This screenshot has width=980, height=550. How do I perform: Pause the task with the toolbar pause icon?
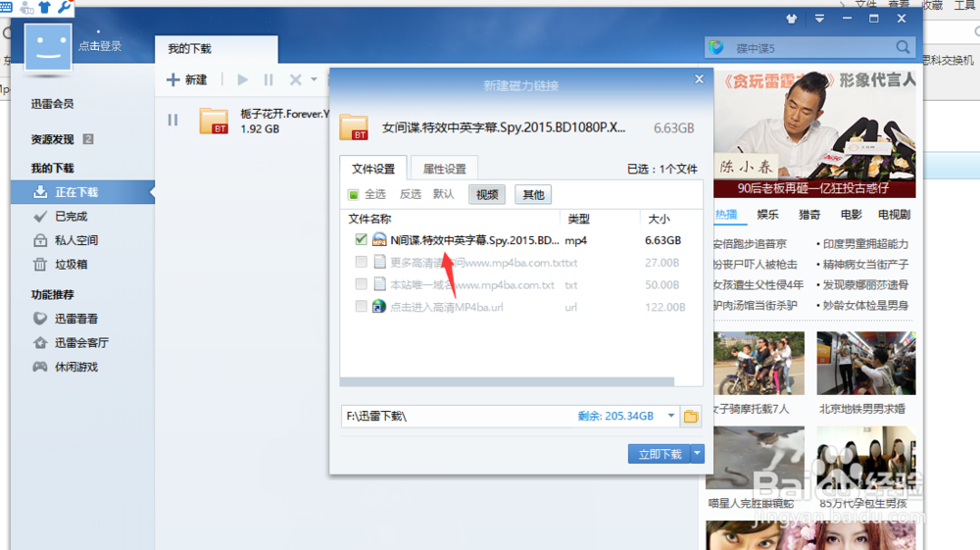pyautogui.click(x=269, y=79)
